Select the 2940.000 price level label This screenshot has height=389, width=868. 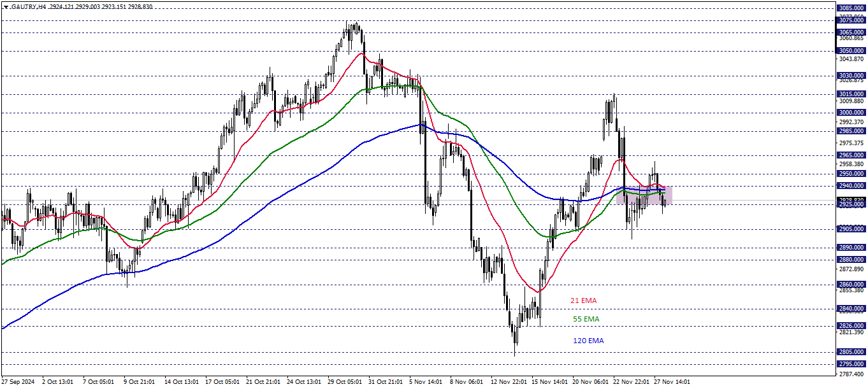[x=851, y=187]
